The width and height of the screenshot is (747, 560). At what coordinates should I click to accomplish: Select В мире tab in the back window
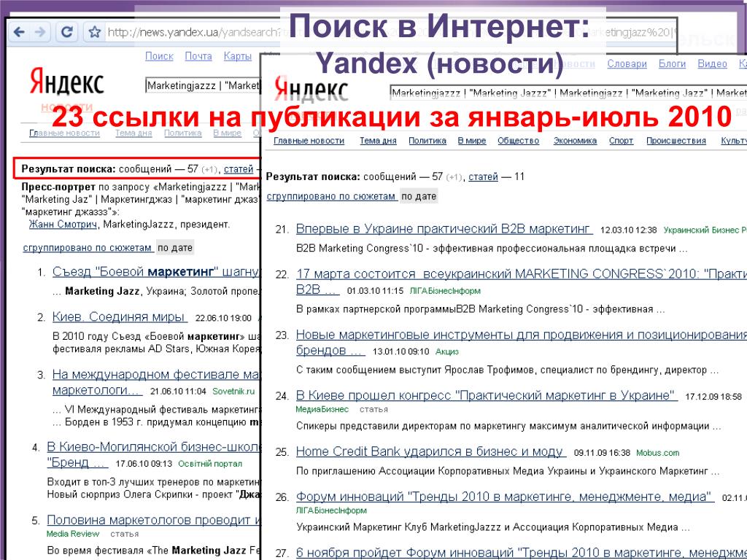point(228,133)
